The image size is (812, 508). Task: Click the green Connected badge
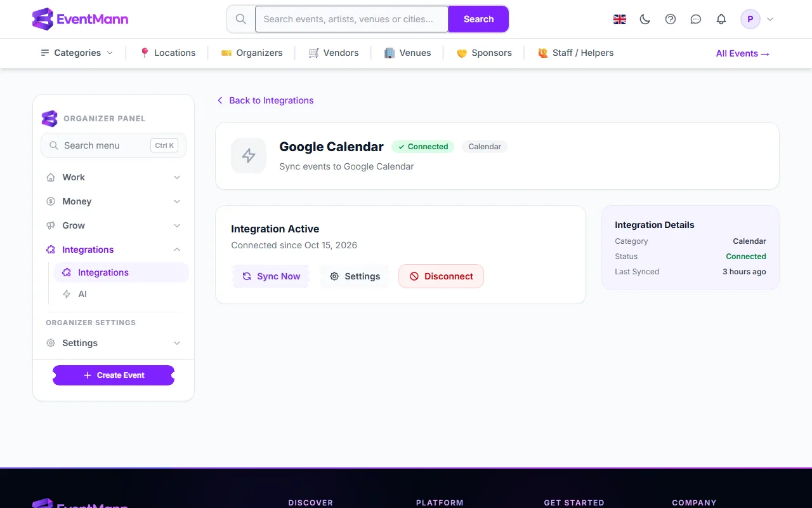(x=422, y=147)
